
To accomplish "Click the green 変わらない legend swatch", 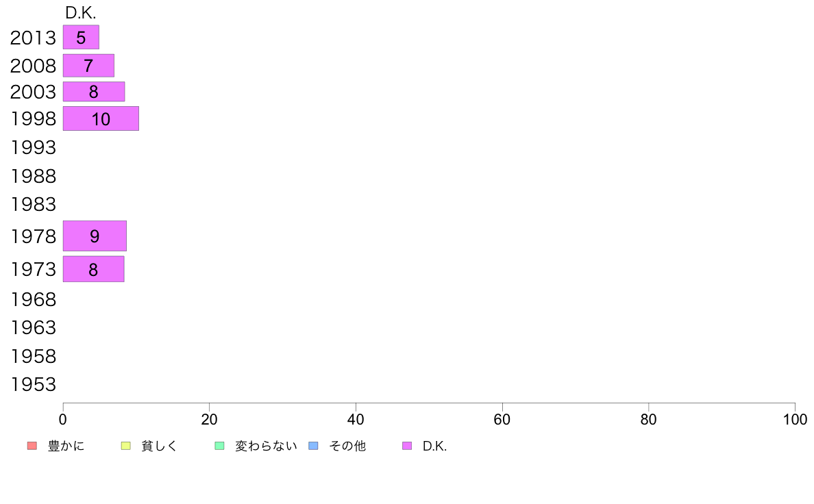I will [219, 446].
